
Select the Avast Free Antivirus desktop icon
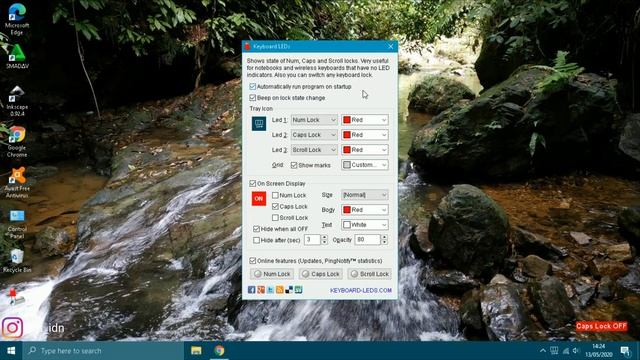tap(17, 183)
